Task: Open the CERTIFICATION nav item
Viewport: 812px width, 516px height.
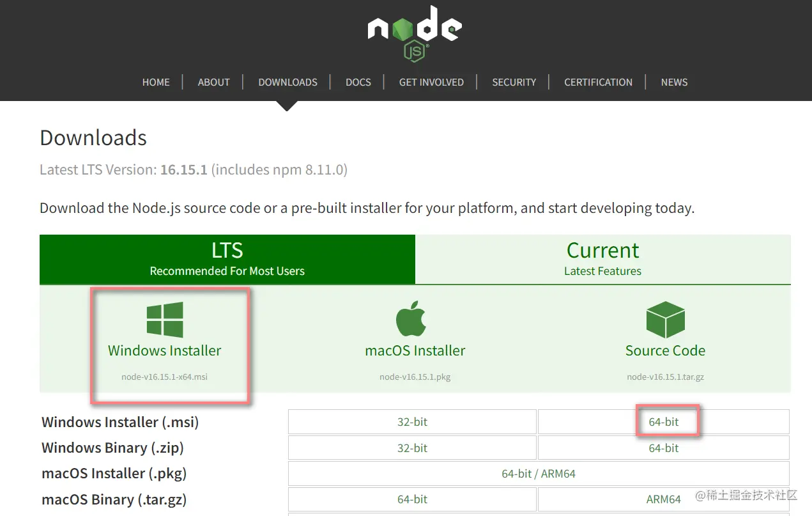Action: click(x=598, y=82)
